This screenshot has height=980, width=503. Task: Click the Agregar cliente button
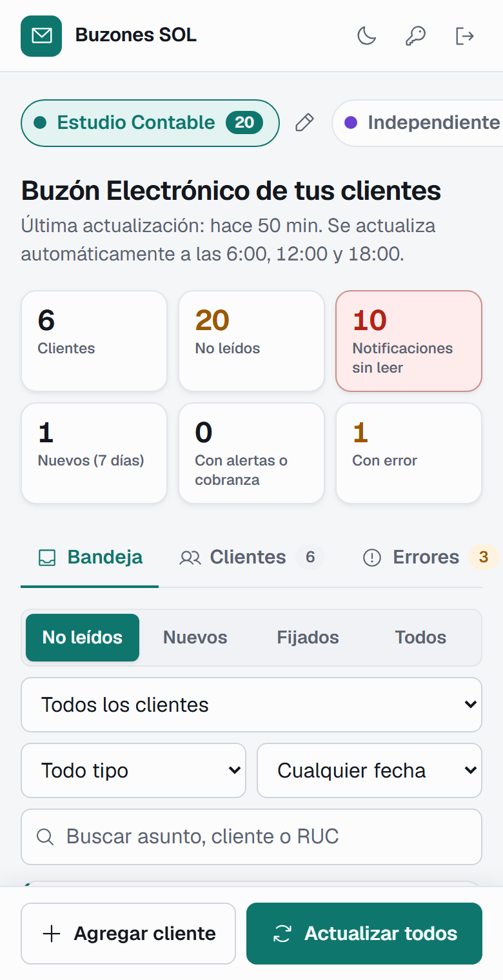pos(128,934)
